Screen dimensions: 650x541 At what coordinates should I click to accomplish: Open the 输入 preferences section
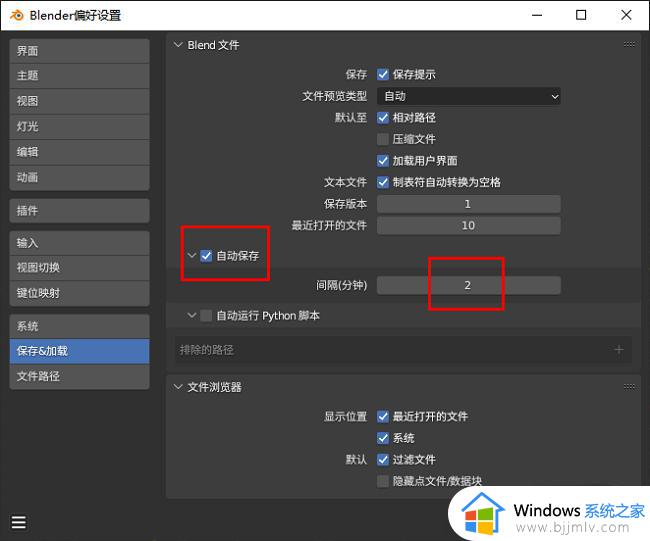(79, 243)
